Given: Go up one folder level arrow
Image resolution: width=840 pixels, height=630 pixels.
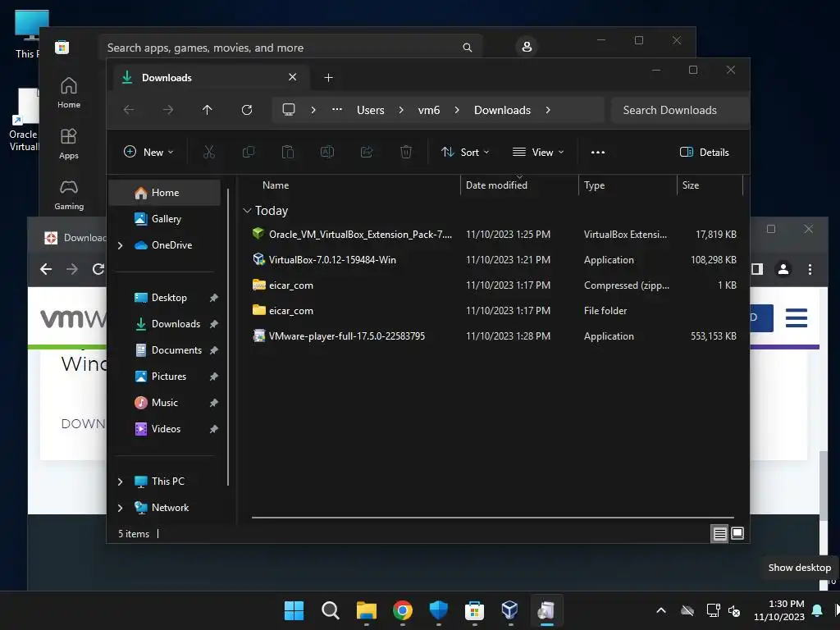Looking at the screenshot, I should click(208, 110).
